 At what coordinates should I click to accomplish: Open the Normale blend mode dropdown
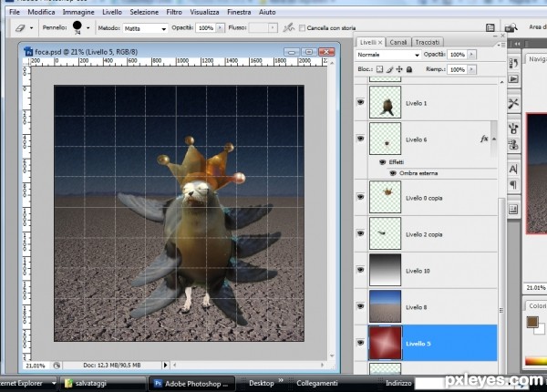[x=388, y=55]
